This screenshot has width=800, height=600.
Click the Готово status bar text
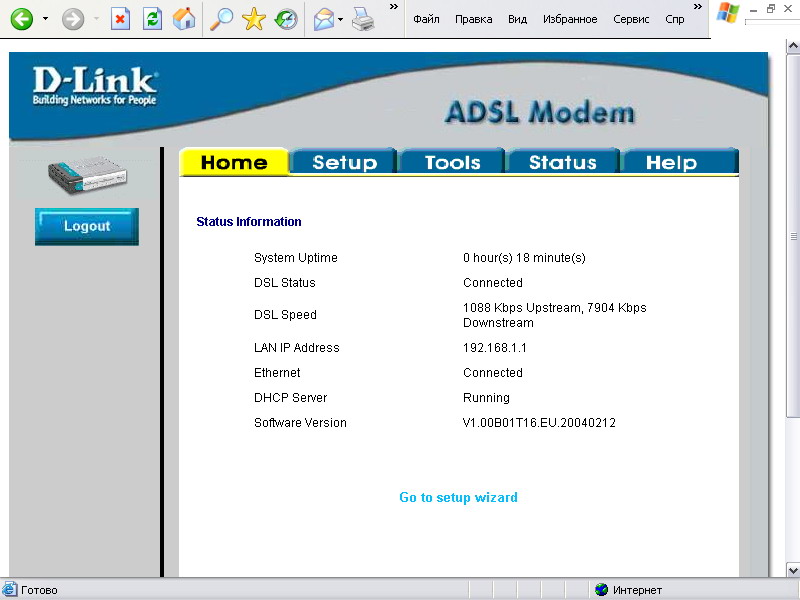(39, 590)
